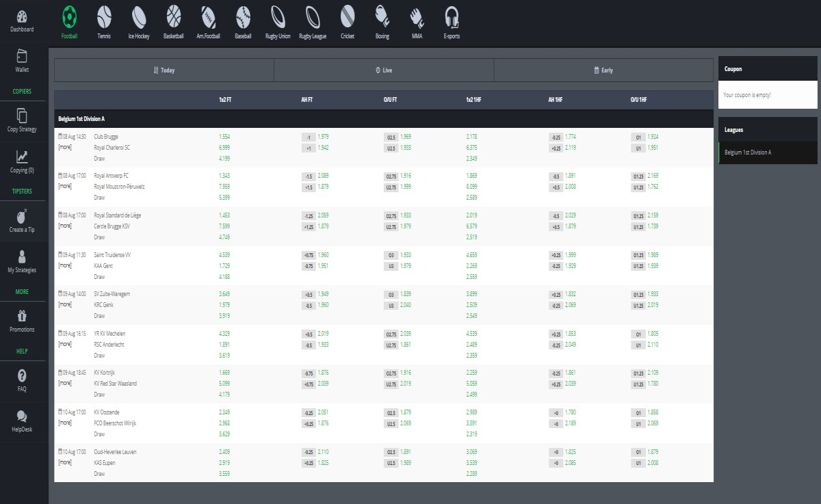Open the E-sports headset icon
Screen dimensions: 821x504
[452, 16]
